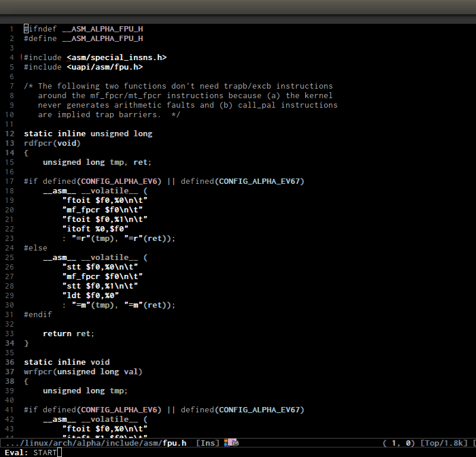476x457 pixels.
Task: Click the nyan cat icon in mode line
Action: click(231, 443)
